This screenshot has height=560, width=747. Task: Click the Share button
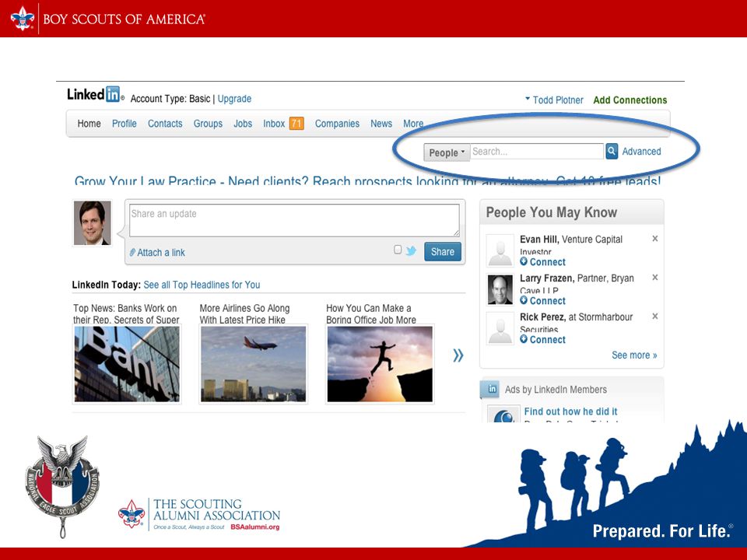(443, 251)
